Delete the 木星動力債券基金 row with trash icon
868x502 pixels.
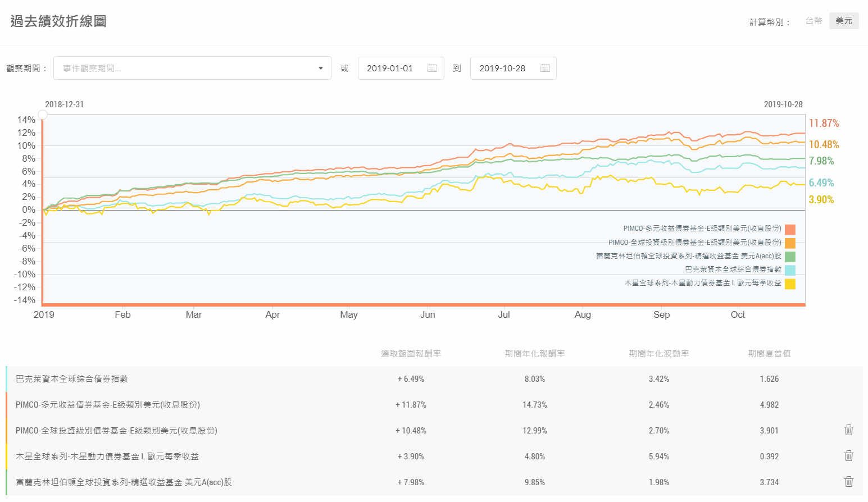[x=848, y=456]
